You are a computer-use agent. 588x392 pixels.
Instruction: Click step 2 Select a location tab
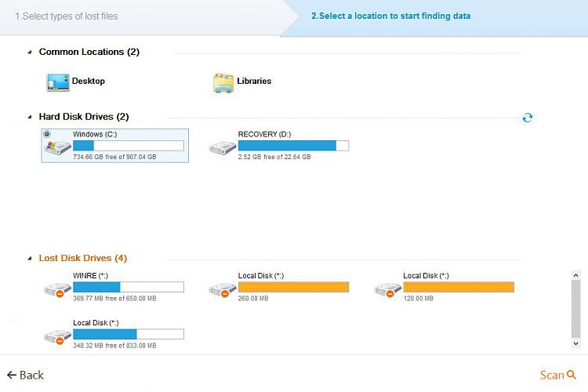pyautogui.click(x=390, y=16)
